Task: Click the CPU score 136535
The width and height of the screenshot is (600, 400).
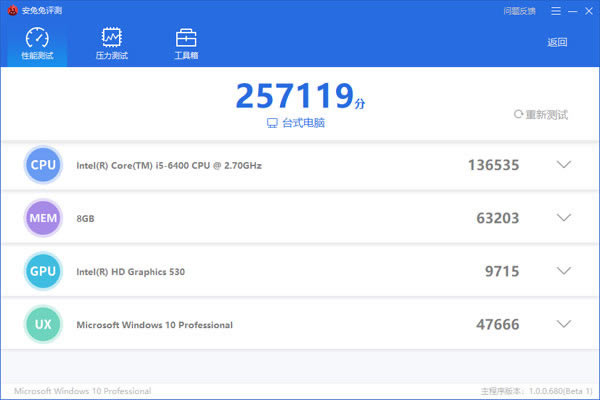Action: pyautogui.click(x=494, y=165)
